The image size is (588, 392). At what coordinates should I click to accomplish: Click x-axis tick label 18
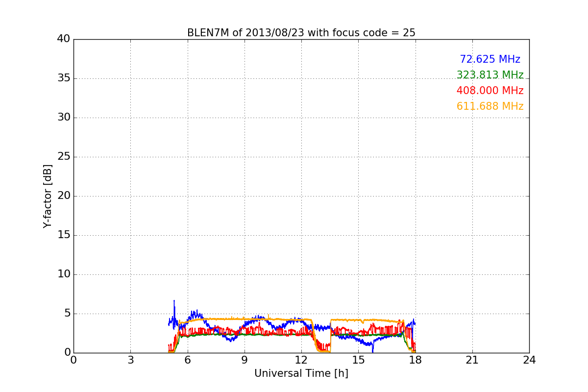[x=416, y=360]
